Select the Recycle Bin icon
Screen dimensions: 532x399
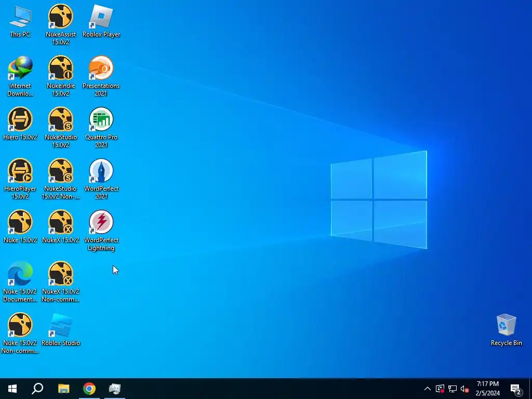506,330
